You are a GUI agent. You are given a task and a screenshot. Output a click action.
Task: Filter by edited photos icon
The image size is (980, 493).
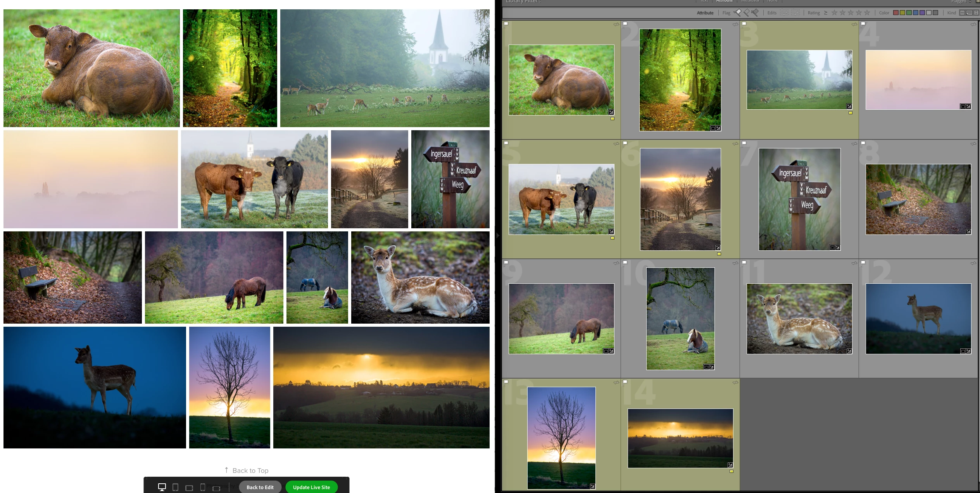click(x=784, y=12)
